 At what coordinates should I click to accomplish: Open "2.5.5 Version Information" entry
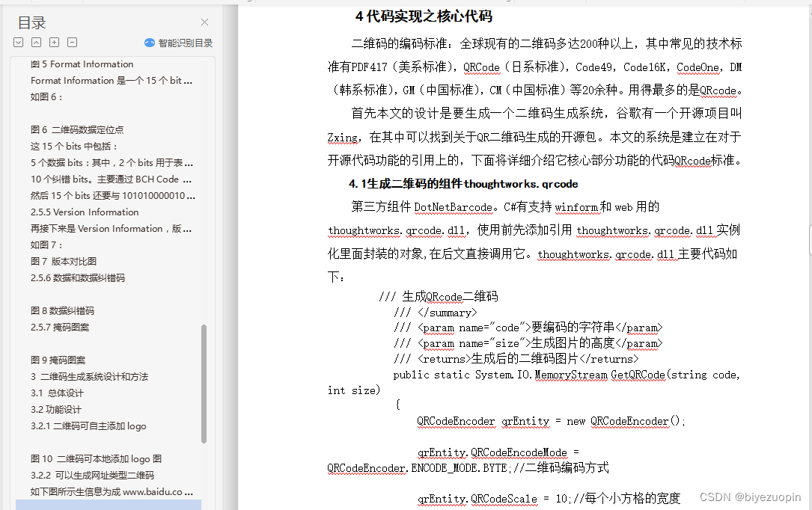point(84,212)
